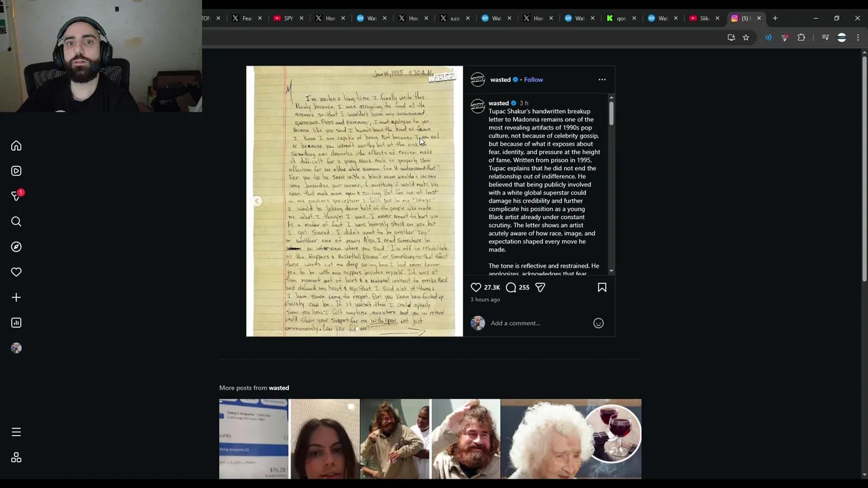Click wasted profile avatar in post header
This screenshot has width=868, height=488.
(478, 79)
